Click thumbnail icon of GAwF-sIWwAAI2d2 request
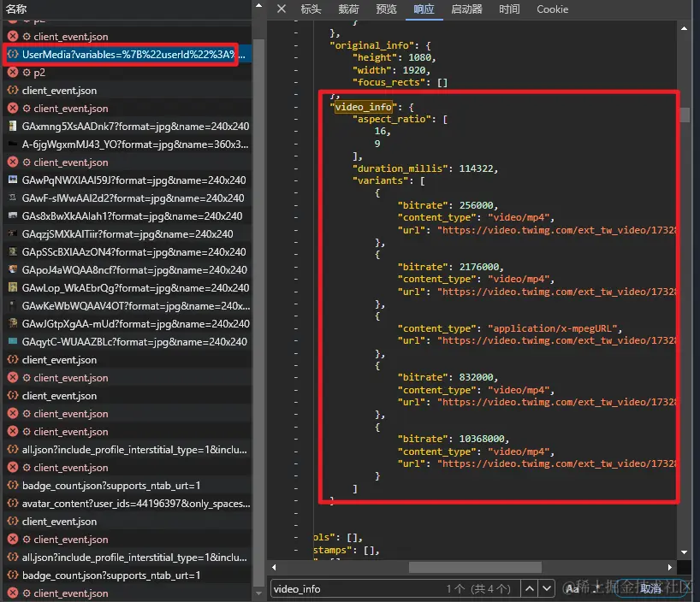The image size is (700, 602). (x=13, y=198)
